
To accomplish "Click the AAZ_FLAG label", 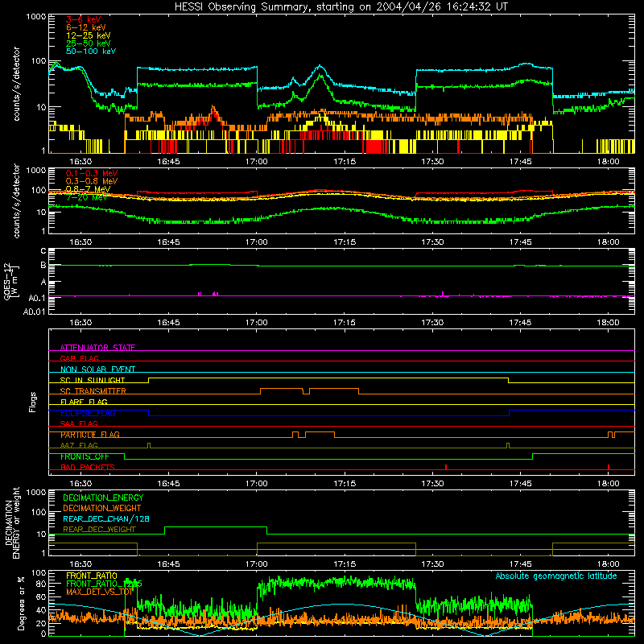I will 79,445.
